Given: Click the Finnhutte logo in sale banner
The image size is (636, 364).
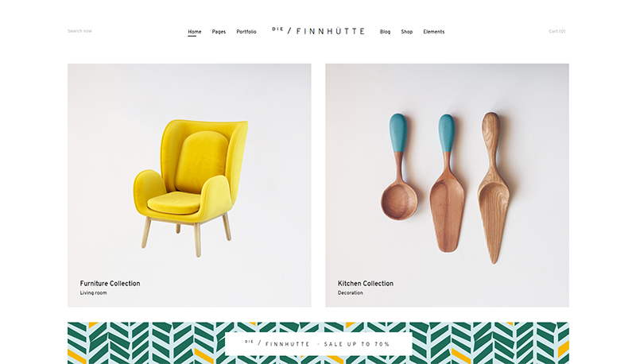Looking at the screenshot, I should [x=277, y=343].
